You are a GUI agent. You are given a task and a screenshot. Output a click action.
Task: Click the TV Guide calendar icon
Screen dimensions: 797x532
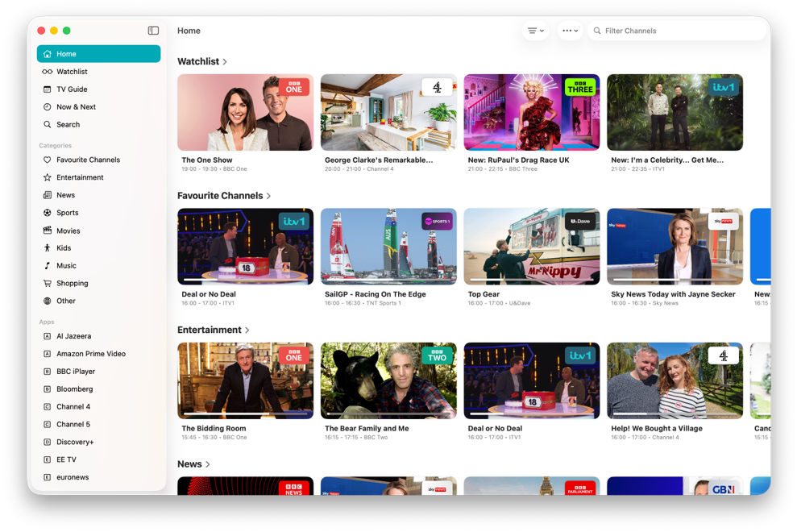(47, 89)
